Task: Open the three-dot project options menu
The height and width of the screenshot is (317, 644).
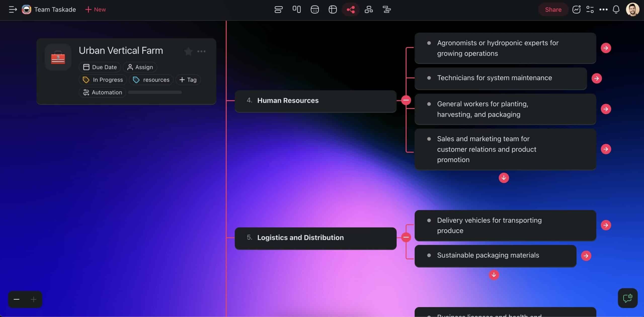Action: 202,51
